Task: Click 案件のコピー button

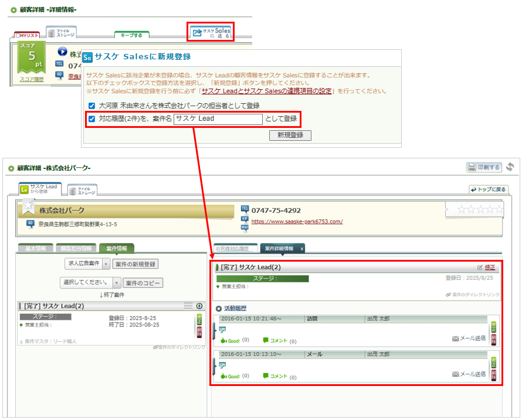Action: 143,283
